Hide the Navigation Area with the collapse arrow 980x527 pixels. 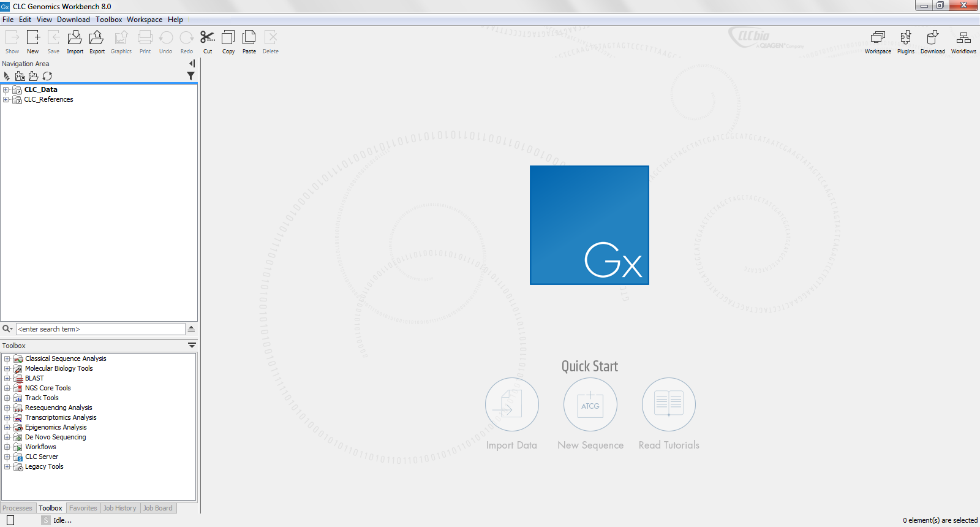click(x=192, y=64)
